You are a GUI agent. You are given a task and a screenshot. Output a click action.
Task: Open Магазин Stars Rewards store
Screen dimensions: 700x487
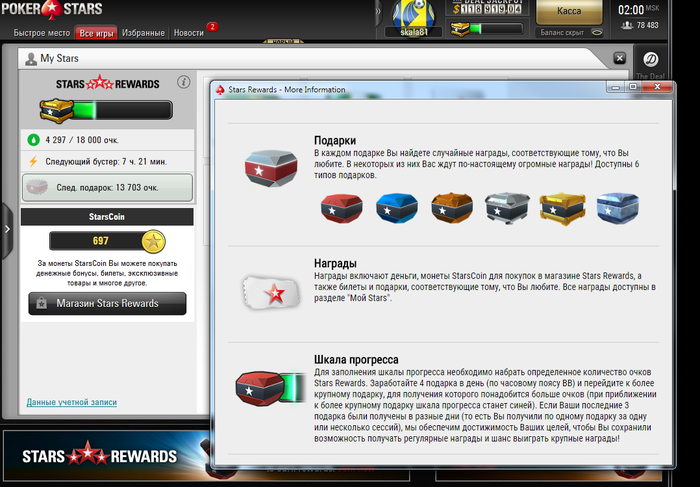[x=107, y=304]
